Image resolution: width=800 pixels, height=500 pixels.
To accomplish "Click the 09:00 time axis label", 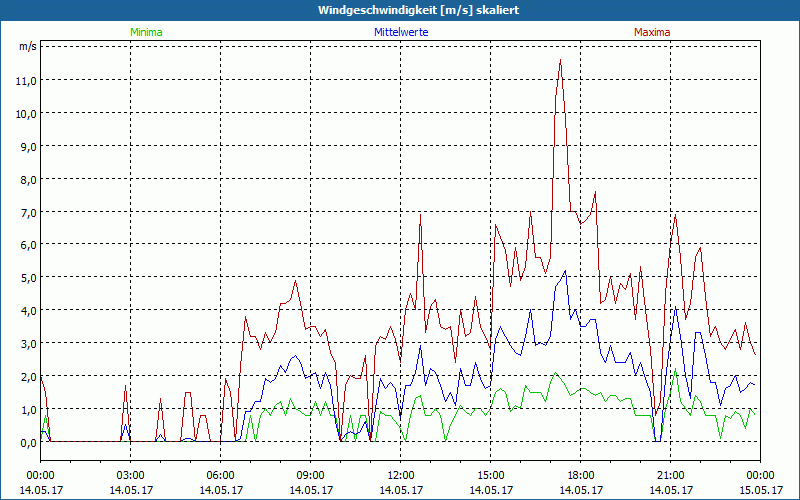I will tap(311, 476).
